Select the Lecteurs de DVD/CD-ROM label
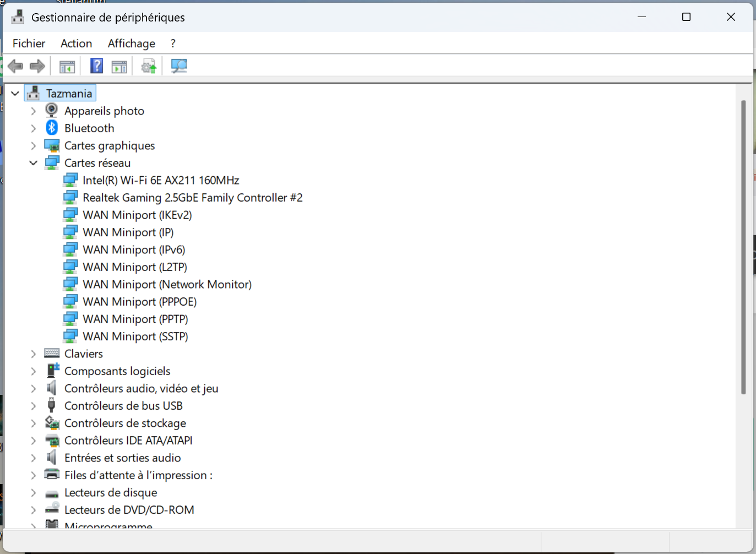The height and width of the screenshot is (554, 756). click(x=129, y=509)
